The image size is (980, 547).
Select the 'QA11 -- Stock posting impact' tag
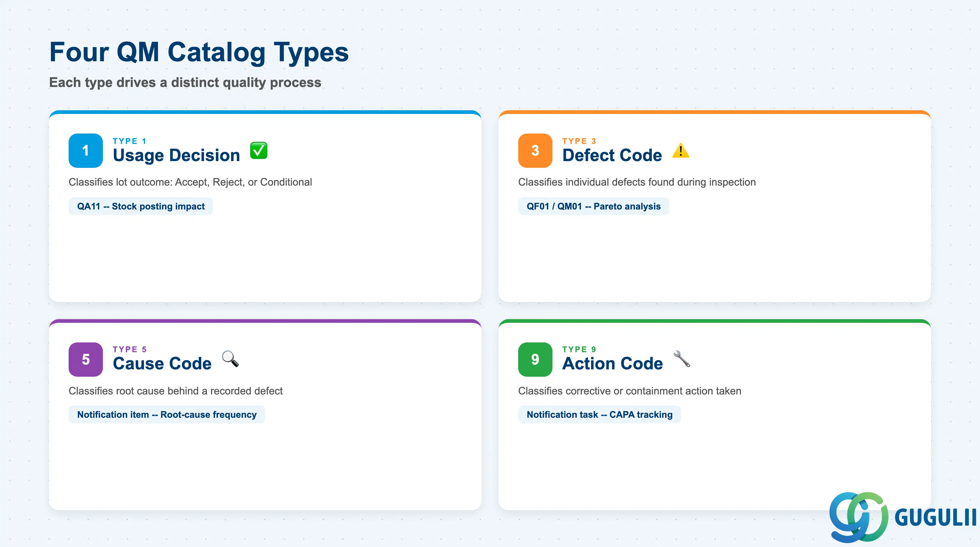141,206
